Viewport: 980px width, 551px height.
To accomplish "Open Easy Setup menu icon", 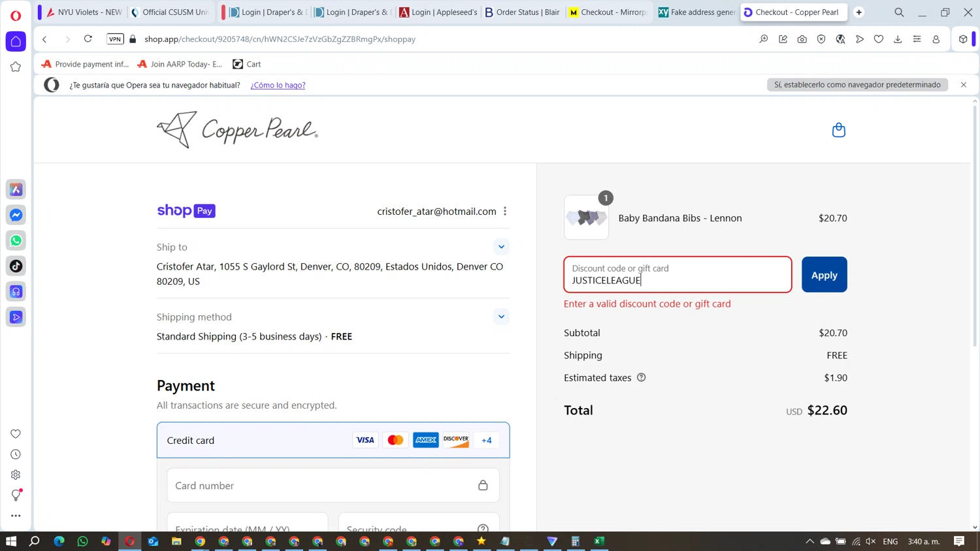I will [917, 39].
